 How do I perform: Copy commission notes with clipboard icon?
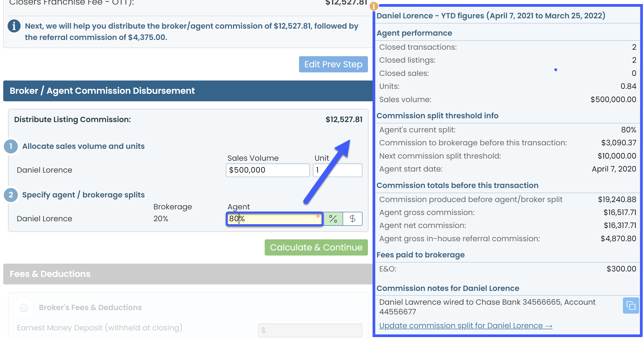[630, 306]
